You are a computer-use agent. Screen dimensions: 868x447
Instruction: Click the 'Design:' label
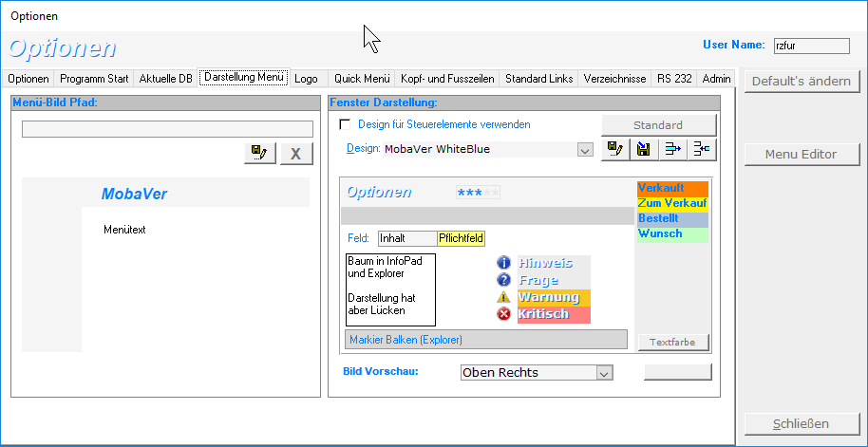(x=364, y=148)
